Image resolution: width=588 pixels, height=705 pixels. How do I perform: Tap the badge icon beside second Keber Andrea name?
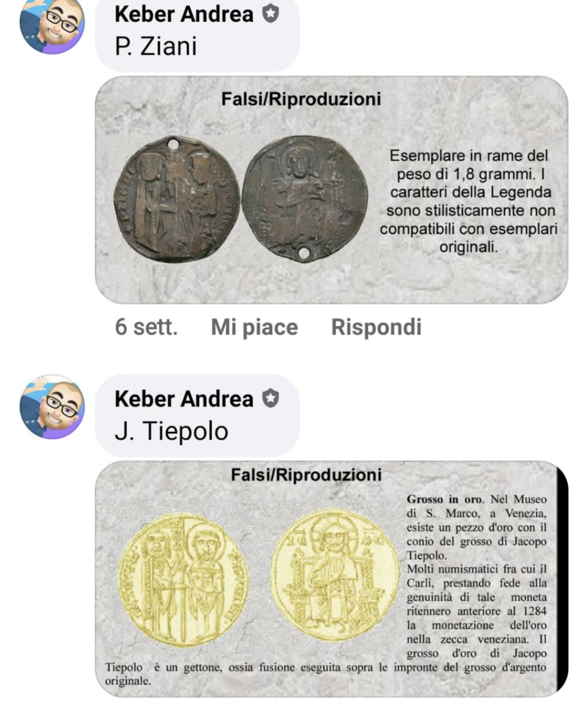[x=270, y=398]
